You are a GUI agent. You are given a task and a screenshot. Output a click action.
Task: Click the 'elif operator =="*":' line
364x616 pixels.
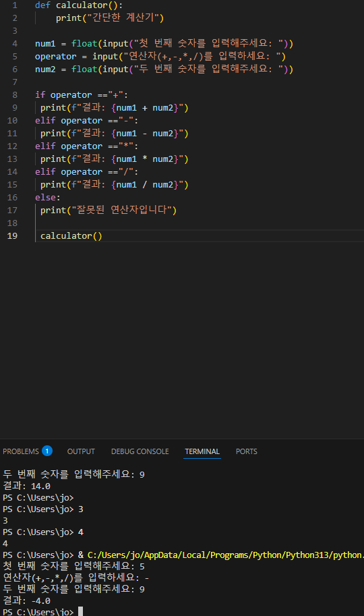point(86,146)
